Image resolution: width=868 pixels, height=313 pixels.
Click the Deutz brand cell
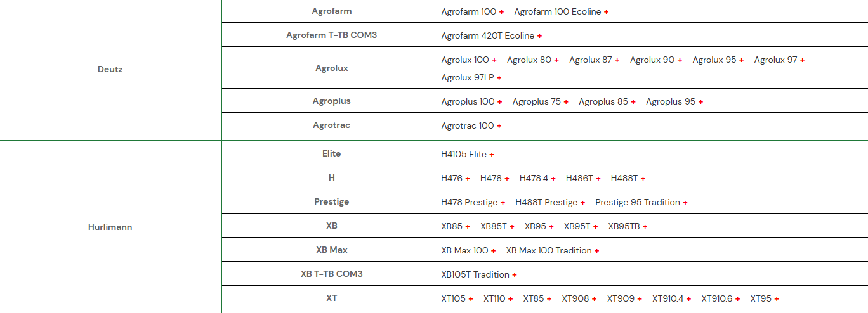click(x=110, y=69)
